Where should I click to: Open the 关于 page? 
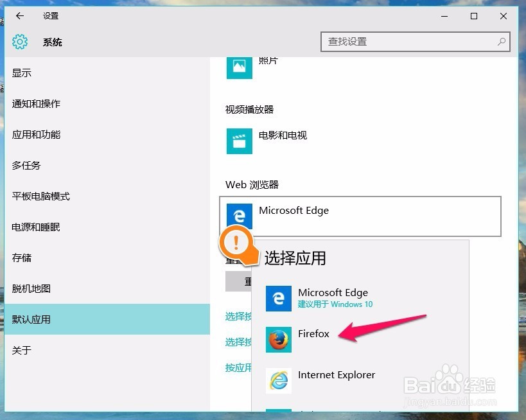coord(107,350)
